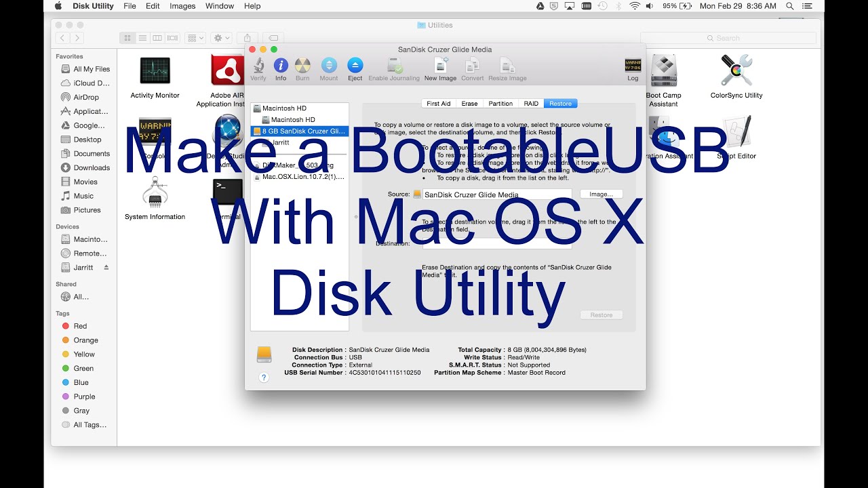Click the Mount toolbar icon
The image size is (868, 488).
[x=329, y=66]
